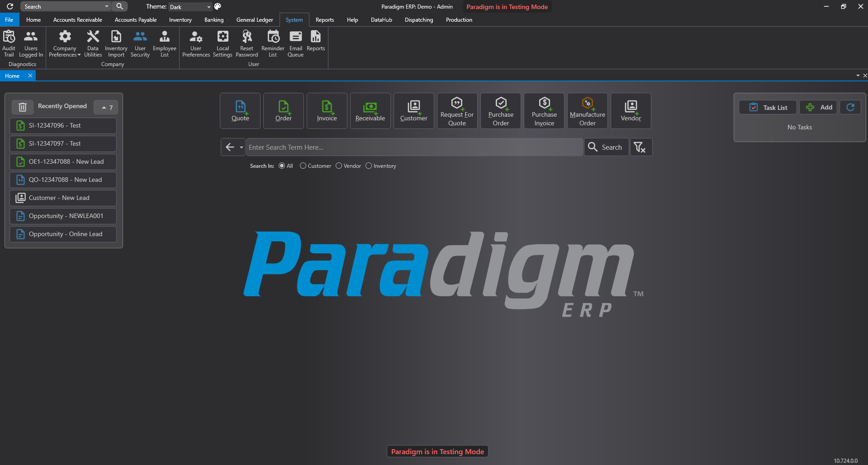868x465 pixels.
Task: Create a new Order
Action: (284, 111)
